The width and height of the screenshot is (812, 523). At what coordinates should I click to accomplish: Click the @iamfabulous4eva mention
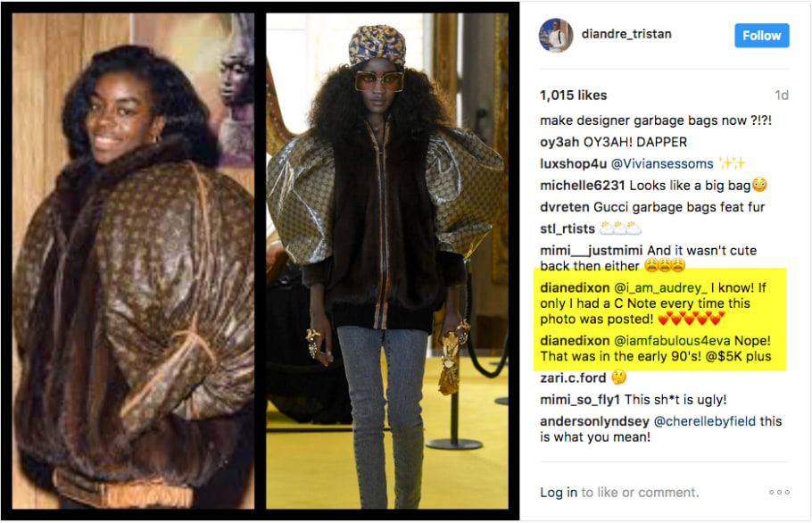(x=672, y=341)
